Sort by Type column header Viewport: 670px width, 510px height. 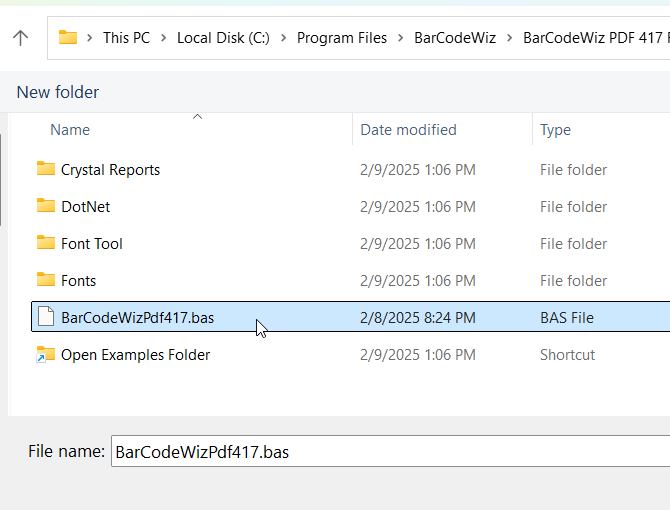(555, 130)
